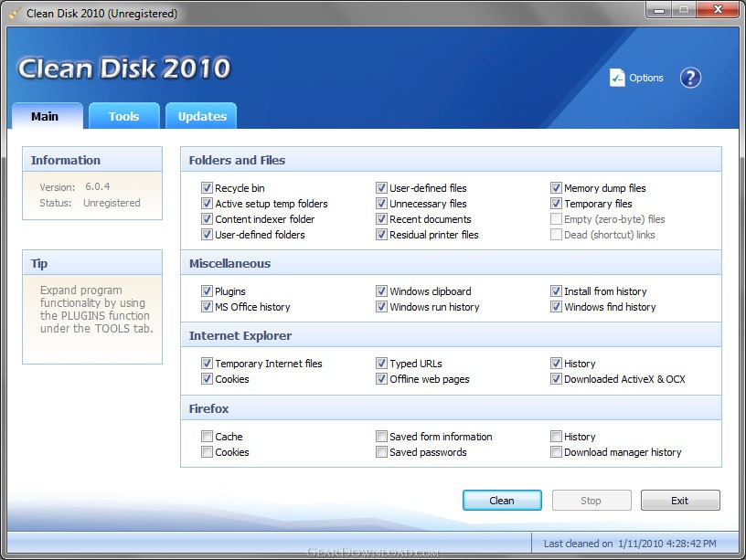The width and height of the screenshot is (746, 560).
Task: Open the Updates tab
Action: click(x=202, y=116)
